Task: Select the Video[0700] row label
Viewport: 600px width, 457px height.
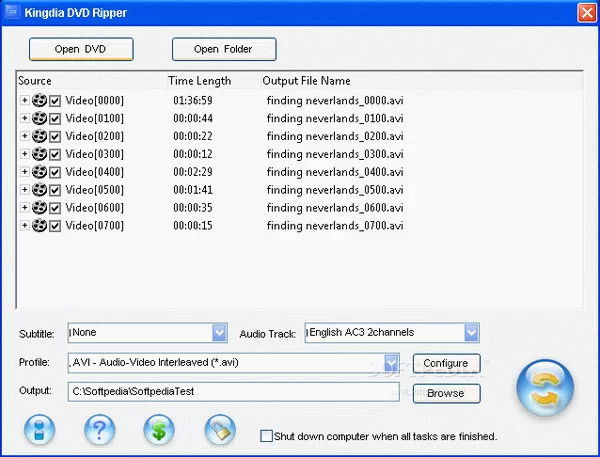Action: tap(95, 226)
